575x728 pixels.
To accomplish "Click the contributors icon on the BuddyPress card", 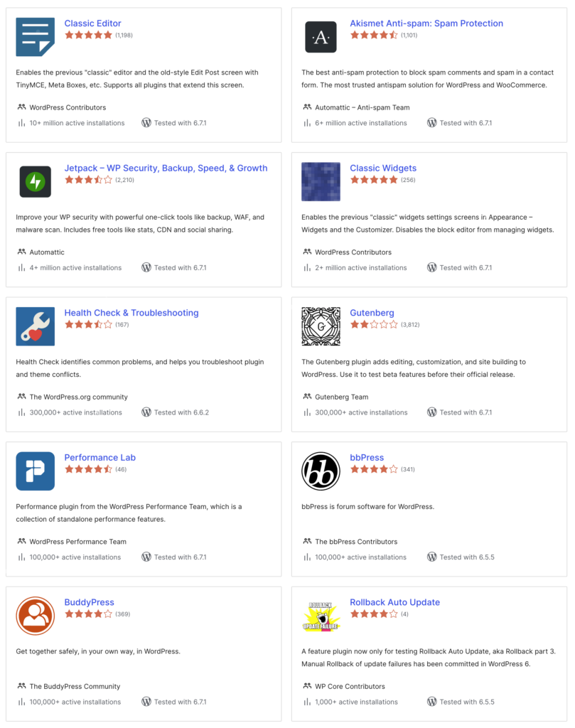I will coord(21,687).
